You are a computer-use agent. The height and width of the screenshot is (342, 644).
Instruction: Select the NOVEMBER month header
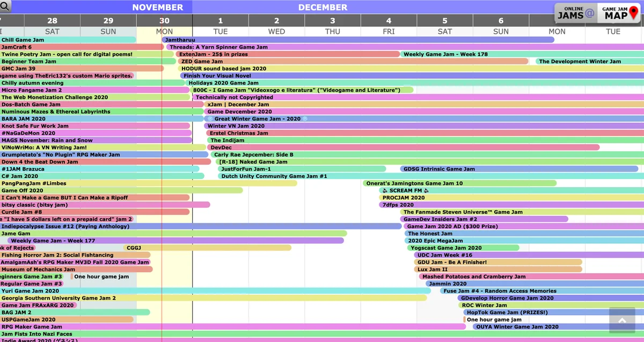(159, 7)
